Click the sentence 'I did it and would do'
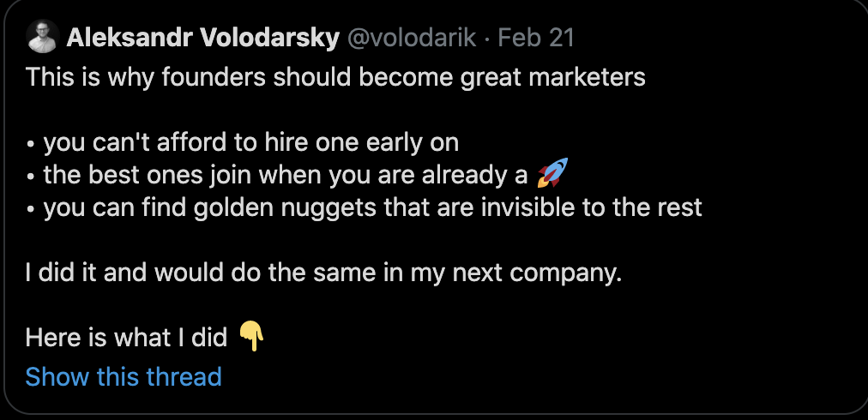 (x=324, y=273)
